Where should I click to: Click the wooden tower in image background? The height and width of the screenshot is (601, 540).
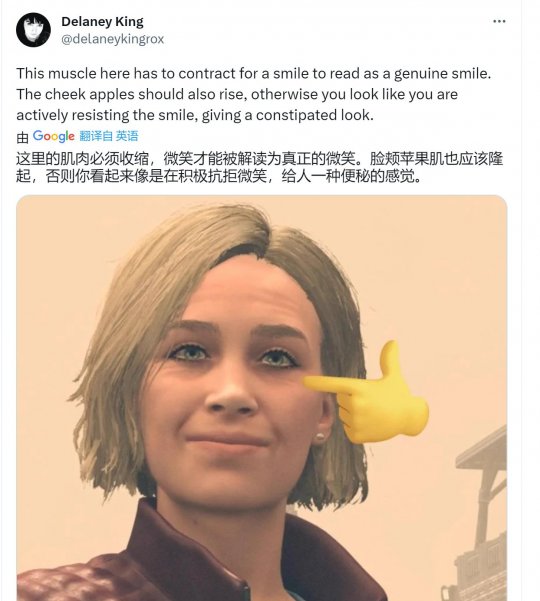pos(481,514)
